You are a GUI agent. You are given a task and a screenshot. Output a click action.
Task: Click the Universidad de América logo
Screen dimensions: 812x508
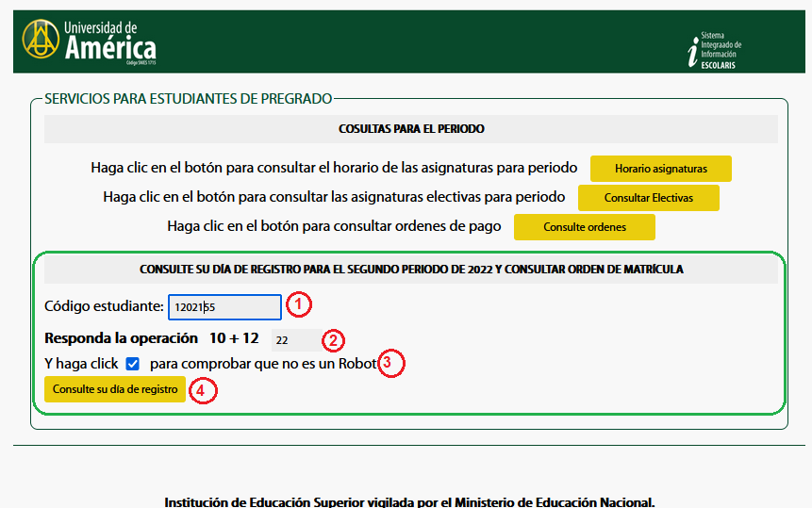[x=89, y=41]
